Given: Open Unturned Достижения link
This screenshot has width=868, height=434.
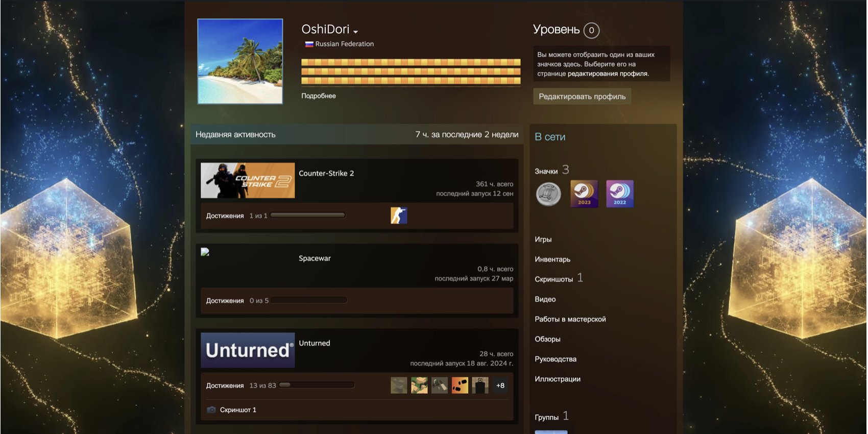Looking at the screenshot, I should 225,385.
